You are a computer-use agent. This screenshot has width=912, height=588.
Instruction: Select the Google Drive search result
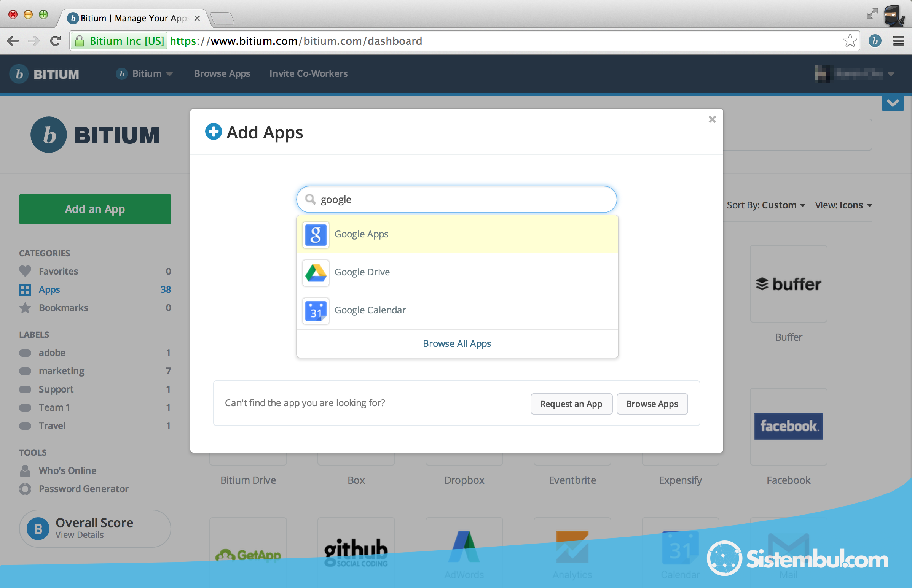click(x=458, y=273)
